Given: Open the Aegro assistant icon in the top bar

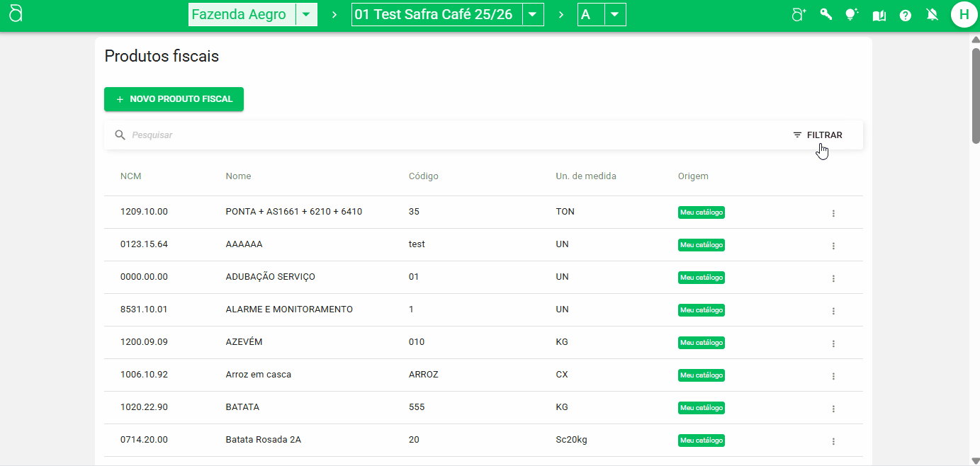Looking at the screenshot, I should pos(798,13).
